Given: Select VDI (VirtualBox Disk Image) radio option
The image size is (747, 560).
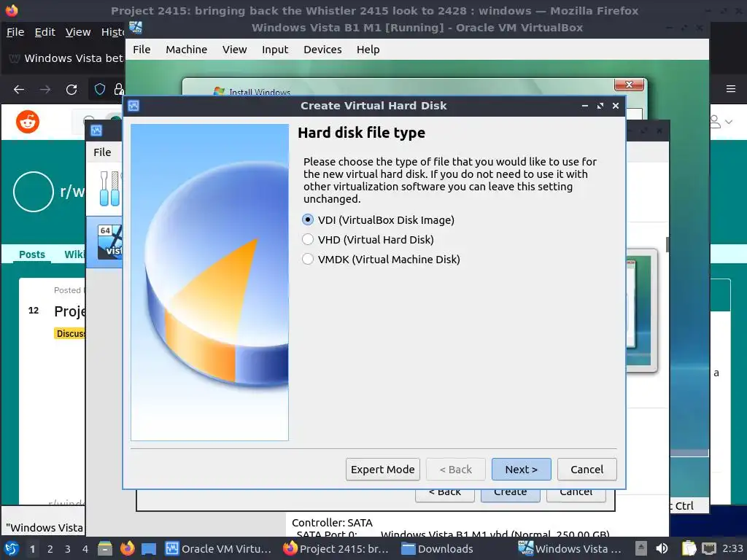Looking at the screenshot, I should 379,220.
